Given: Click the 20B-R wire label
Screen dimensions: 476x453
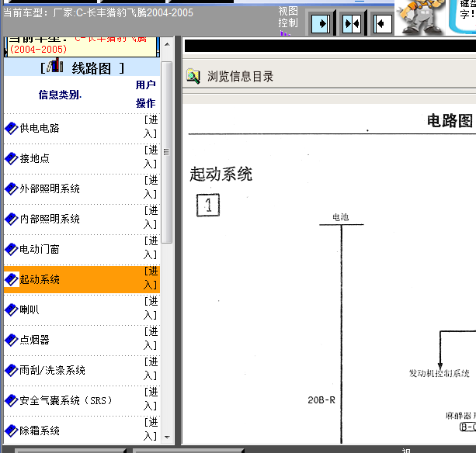Looking at the screenshot, I should [321, 400].
